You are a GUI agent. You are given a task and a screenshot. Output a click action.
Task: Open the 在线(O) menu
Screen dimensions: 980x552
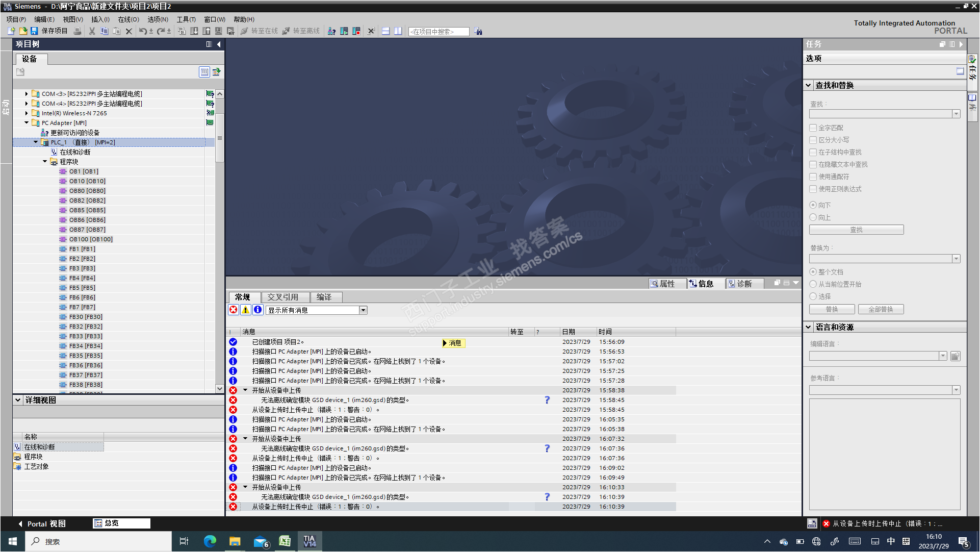(x=128, y=19)
